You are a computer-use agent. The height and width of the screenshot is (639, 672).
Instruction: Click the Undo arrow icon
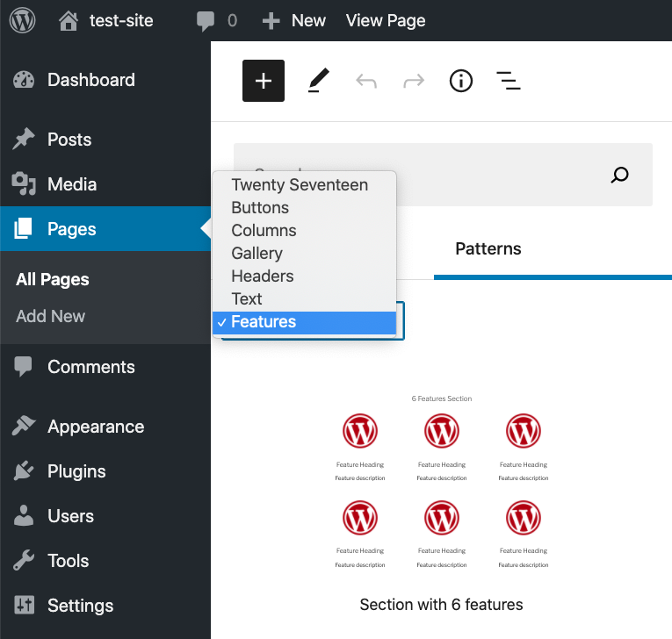pos(366,81)
